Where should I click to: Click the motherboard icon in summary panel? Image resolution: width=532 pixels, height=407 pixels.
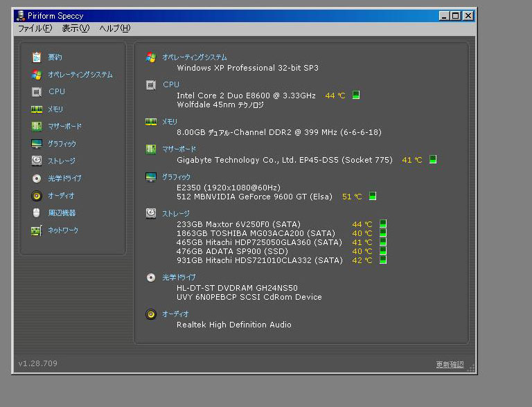(151, 150)
